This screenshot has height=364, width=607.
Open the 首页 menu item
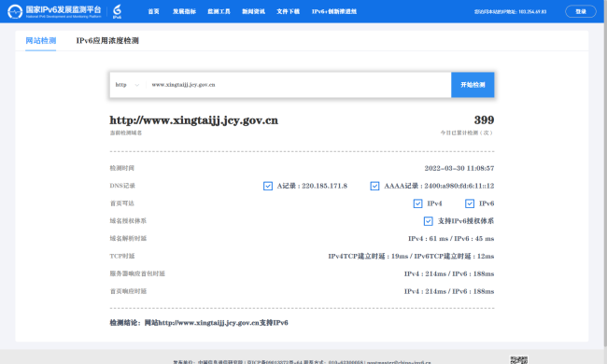click(153, 11)
